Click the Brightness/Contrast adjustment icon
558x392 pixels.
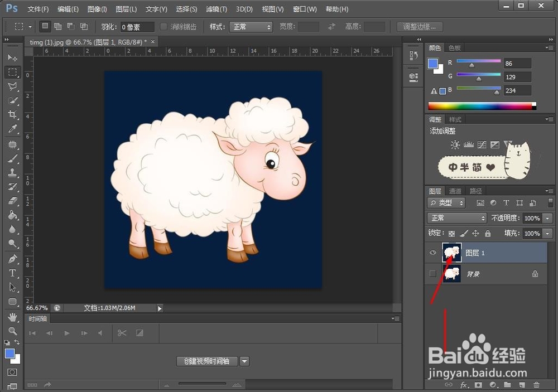[x=455, y=144]
